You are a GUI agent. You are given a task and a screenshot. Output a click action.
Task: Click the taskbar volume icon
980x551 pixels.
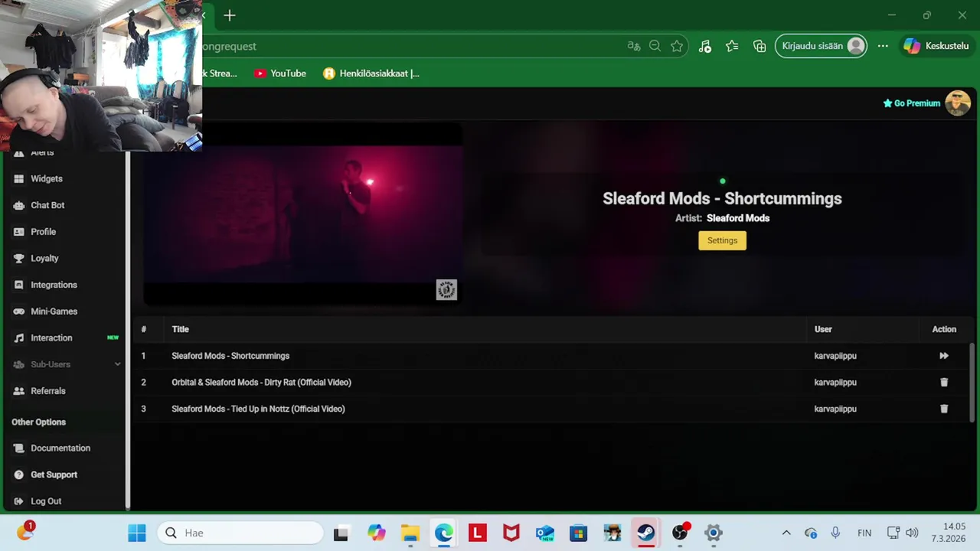click(911, 533)
